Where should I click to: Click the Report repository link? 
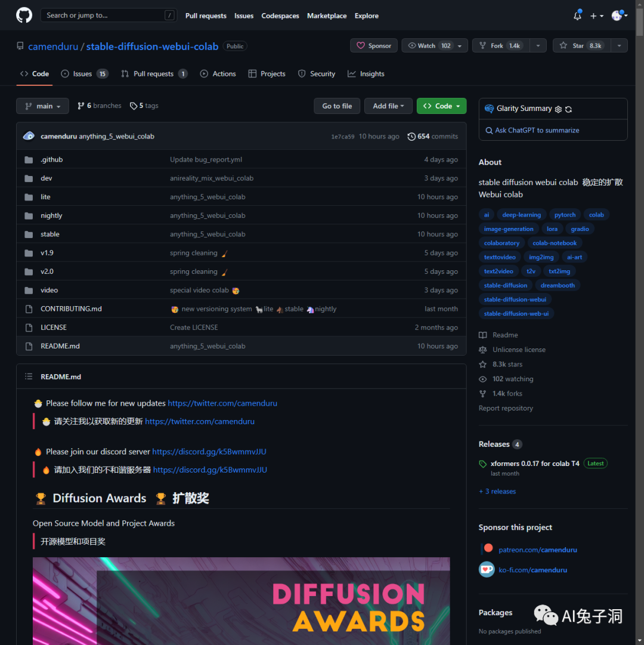(506, 408)
